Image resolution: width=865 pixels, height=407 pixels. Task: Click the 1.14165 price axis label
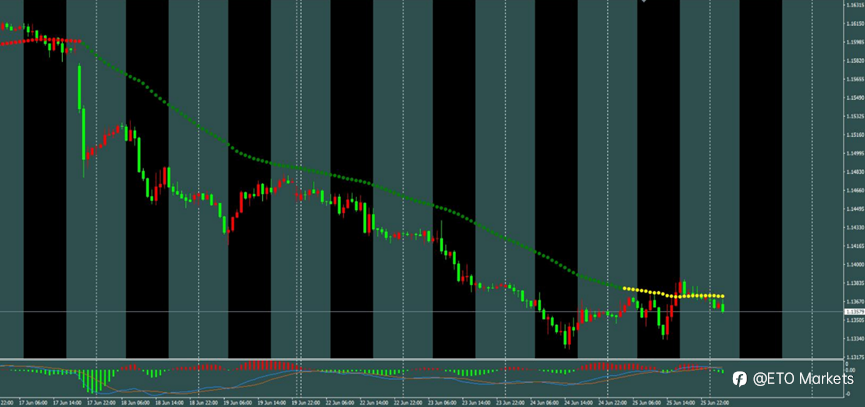(x=855, y=246)
